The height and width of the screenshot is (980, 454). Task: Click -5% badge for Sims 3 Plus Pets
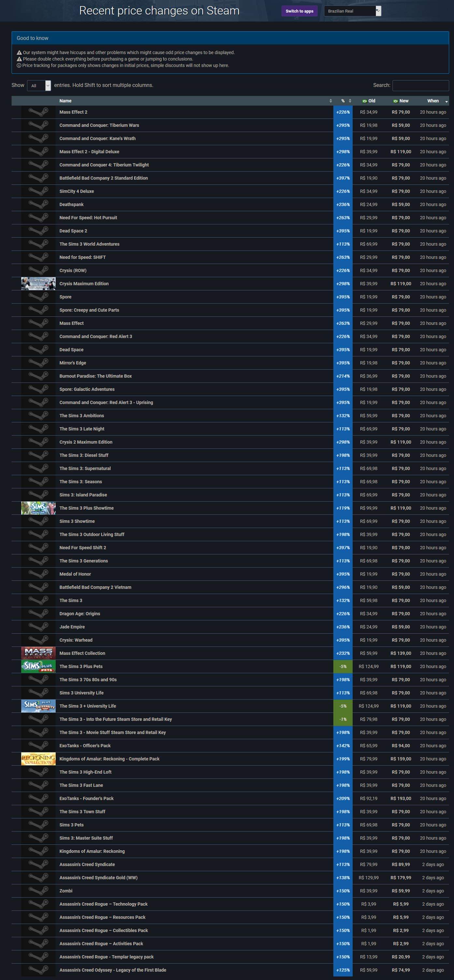(x=343, y=666)
